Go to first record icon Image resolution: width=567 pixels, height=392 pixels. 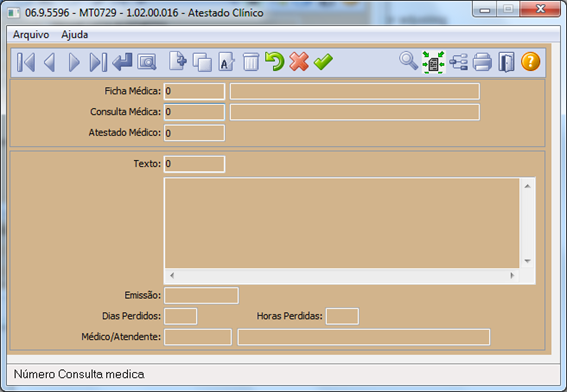click(x=26, y=62)
